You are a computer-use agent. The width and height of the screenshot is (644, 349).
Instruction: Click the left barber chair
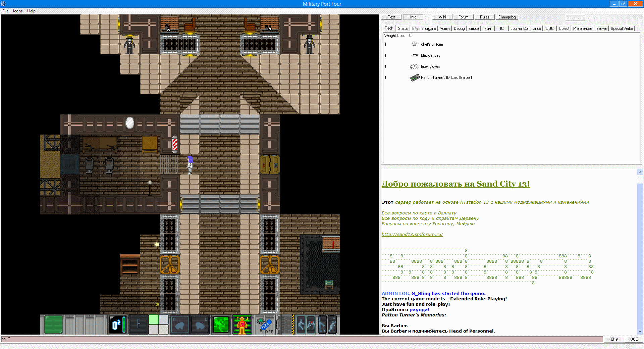pos(89,165)
